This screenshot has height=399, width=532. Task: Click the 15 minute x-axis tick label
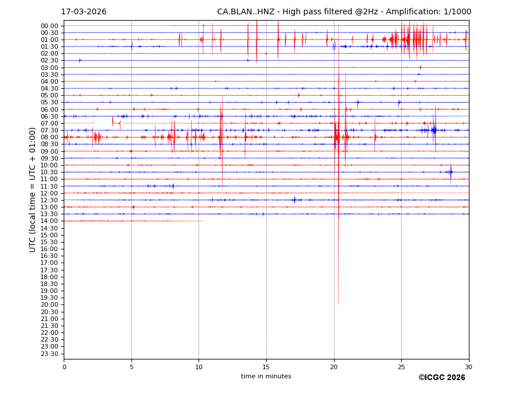266,367
